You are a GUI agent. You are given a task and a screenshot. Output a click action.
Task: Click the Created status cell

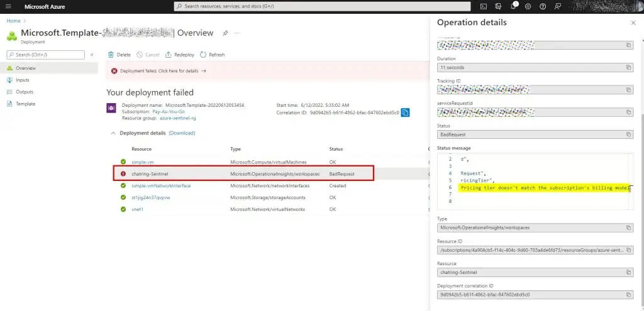[x=337, y=186]
